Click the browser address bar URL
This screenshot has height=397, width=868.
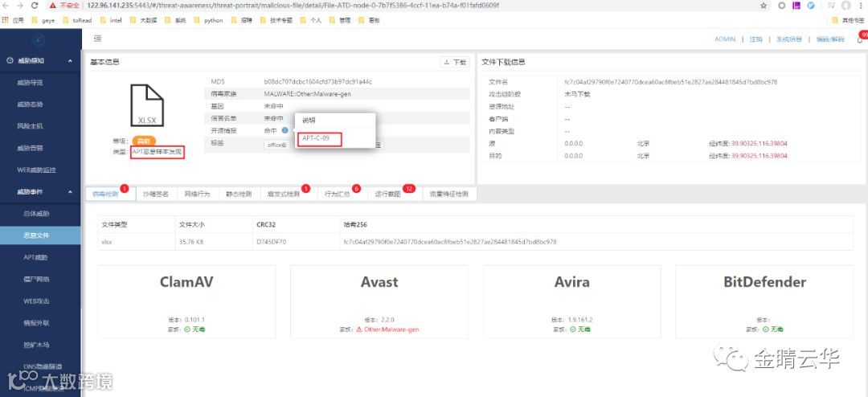coord(293,6)
